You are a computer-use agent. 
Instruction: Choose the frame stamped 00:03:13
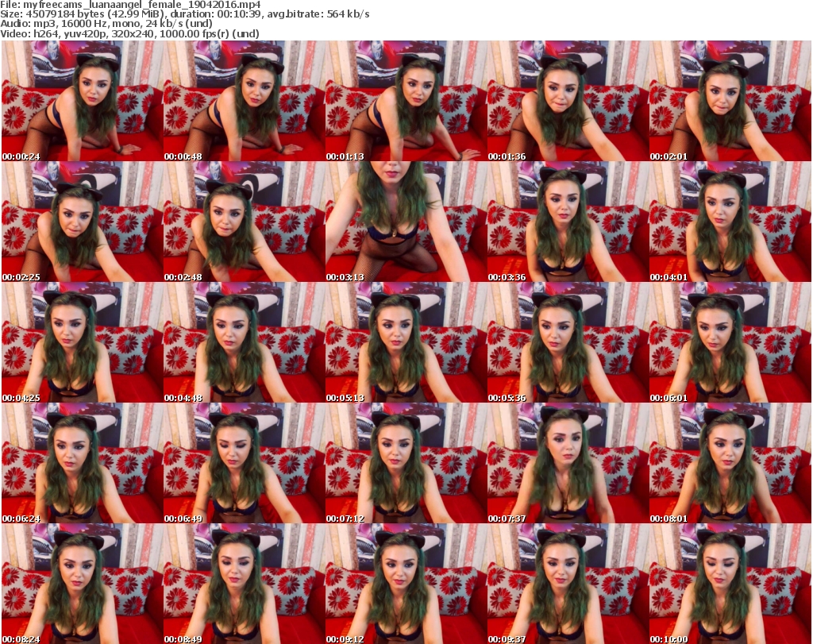[x=406, y=222]
